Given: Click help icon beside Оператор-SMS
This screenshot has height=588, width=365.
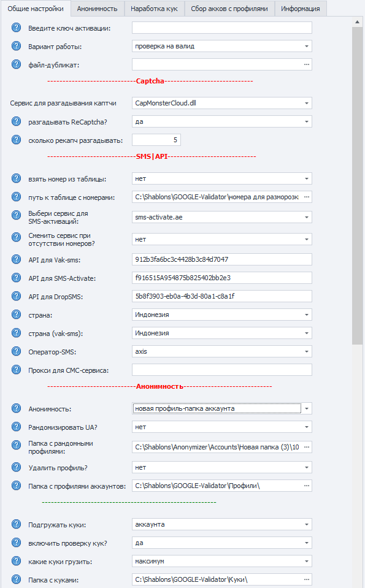Looking at the screenshot, I should [16, 351].
